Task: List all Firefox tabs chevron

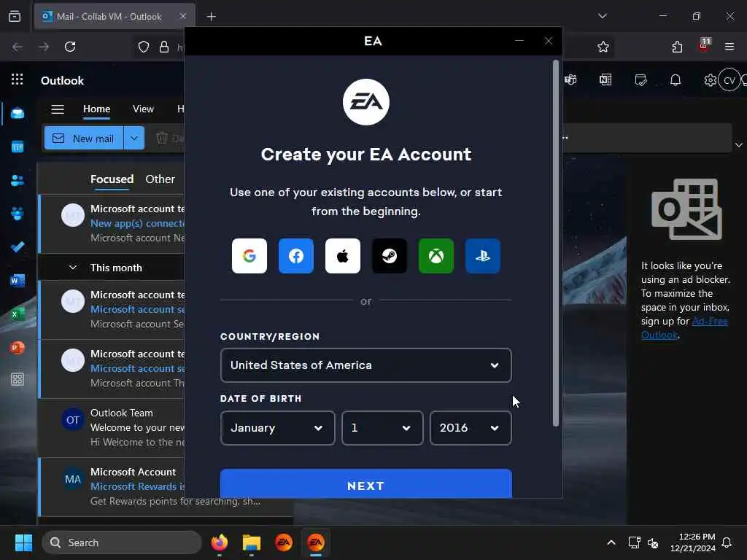Action: (603, 16)
